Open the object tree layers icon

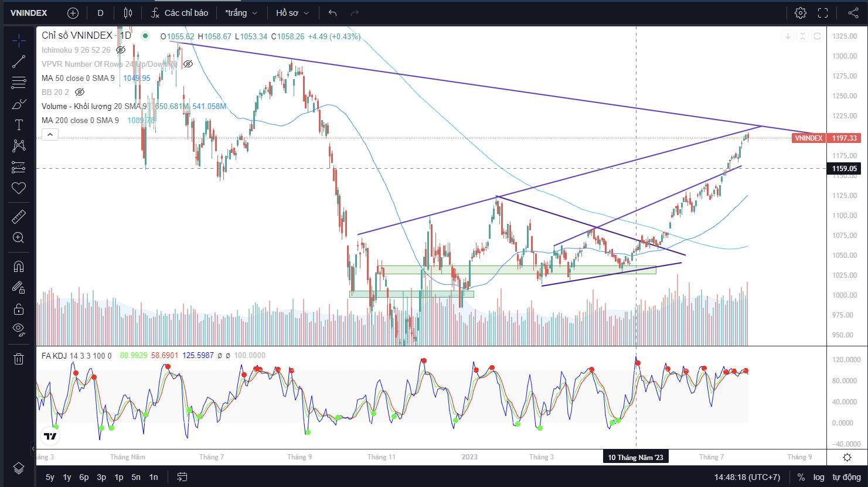19,468
